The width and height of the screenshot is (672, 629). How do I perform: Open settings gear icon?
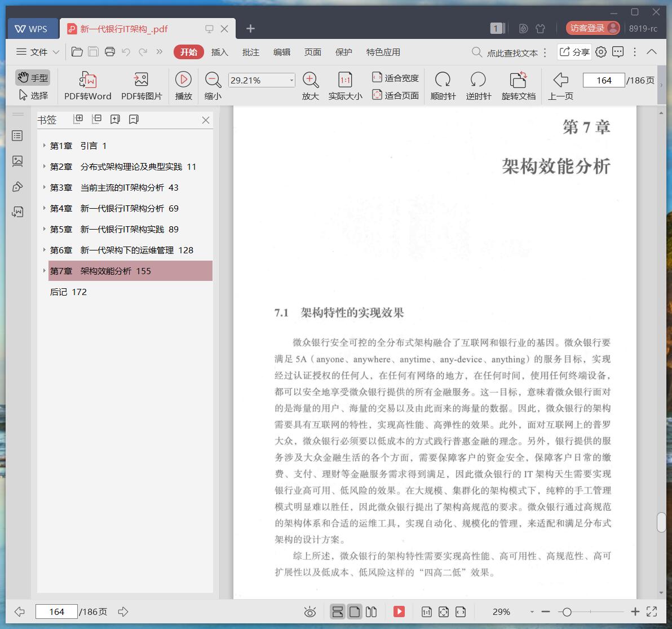(601, 52)
